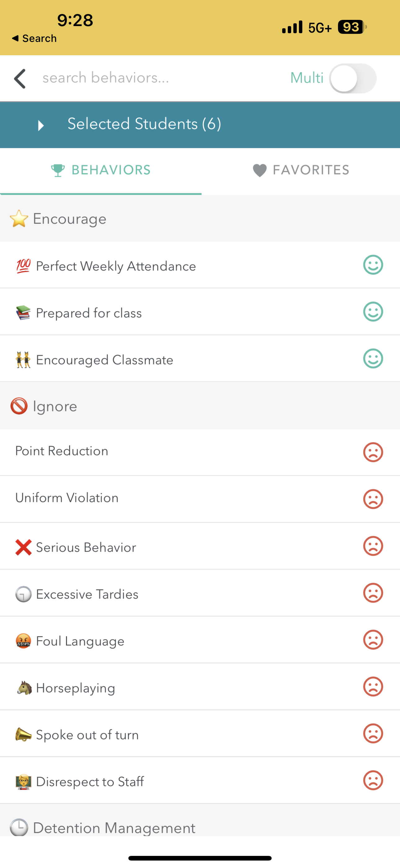Tap frowning face for Uniform Violation
This screenshot has height=868, width=400.
(373, 499)
